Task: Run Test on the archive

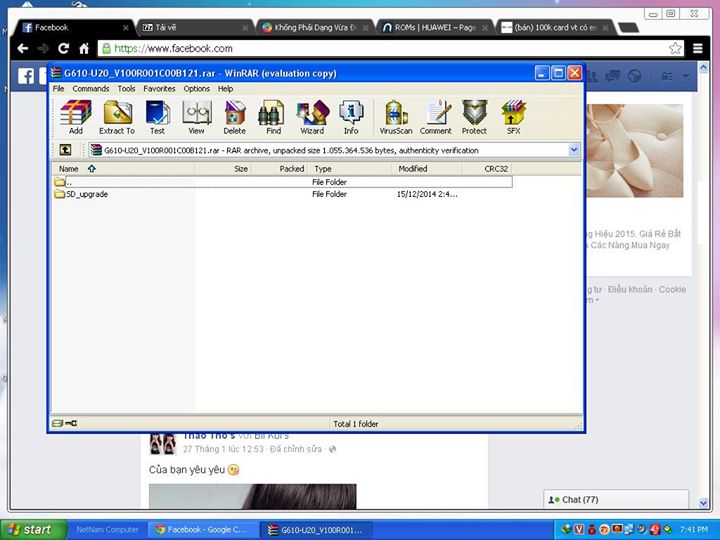Action: click(x=157, y=116)
